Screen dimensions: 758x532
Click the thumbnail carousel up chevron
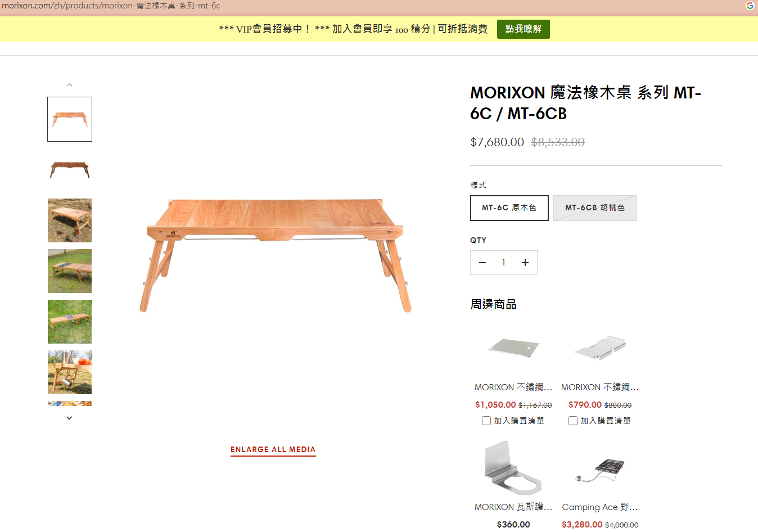click(69, 85)
